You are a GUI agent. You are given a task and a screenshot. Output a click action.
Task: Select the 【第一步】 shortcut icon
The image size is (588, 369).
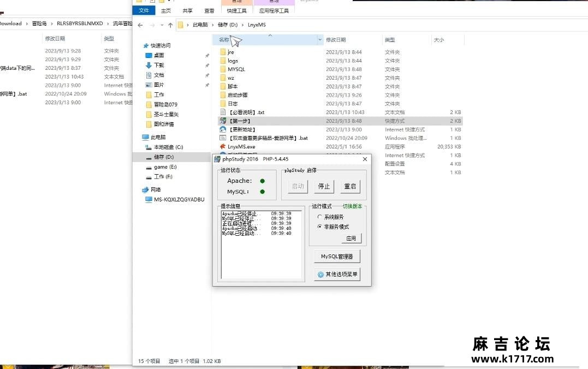pyautogui.click(x=223, y=121)
